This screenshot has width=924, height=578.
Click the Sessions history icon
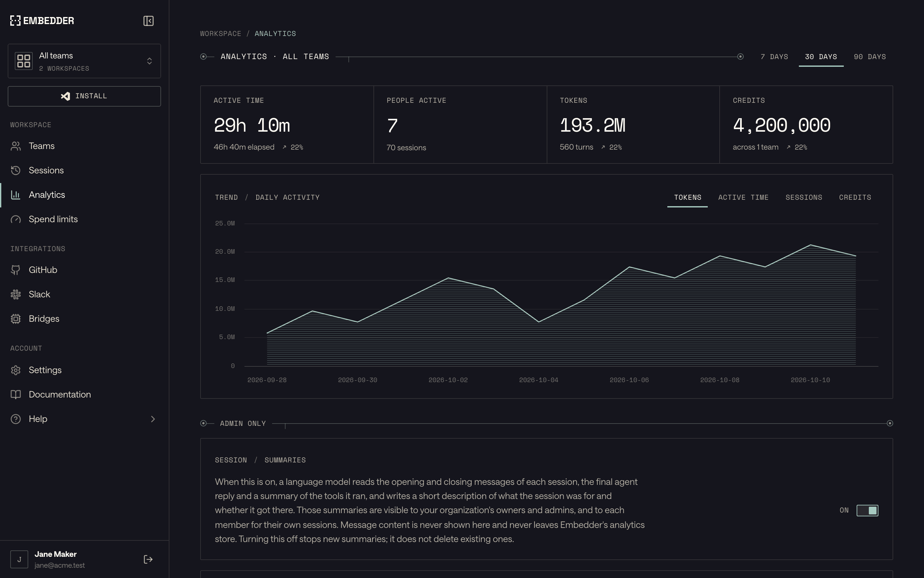(x=16, y=171)
